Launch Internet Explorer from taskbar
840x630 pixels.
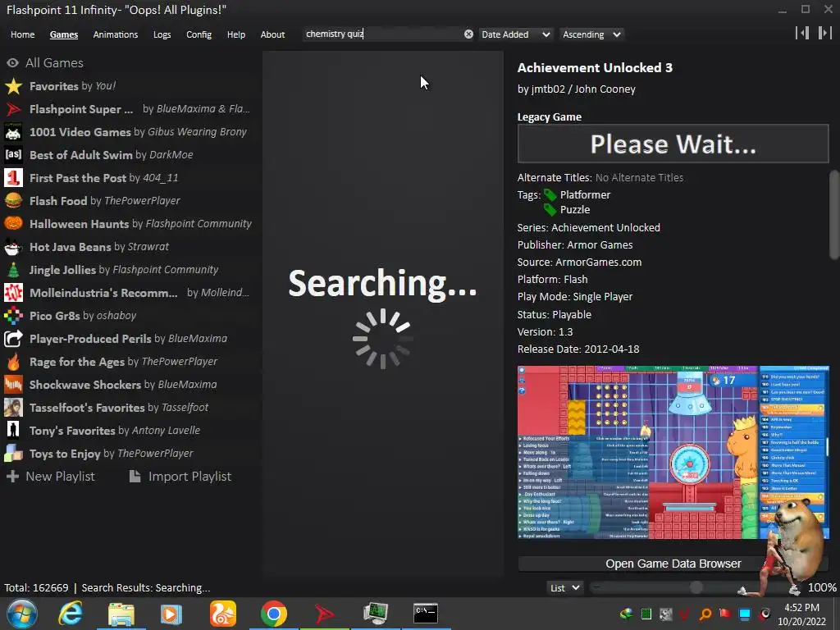click(x=71, y=614)
